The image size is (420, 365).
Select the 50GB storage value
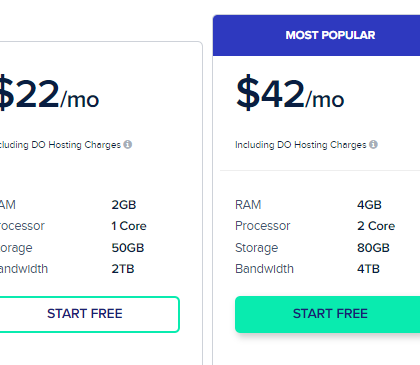click(x=128, y=248)
